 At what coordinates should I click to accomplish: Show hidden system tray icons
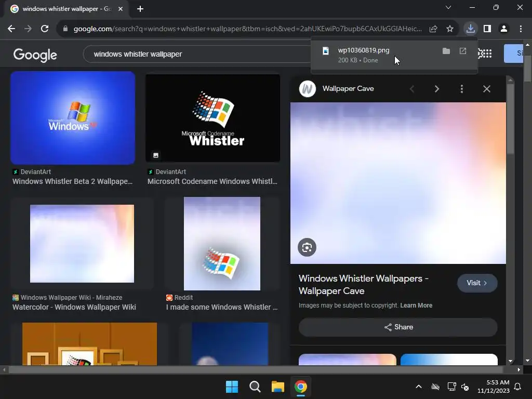(419, 387)
